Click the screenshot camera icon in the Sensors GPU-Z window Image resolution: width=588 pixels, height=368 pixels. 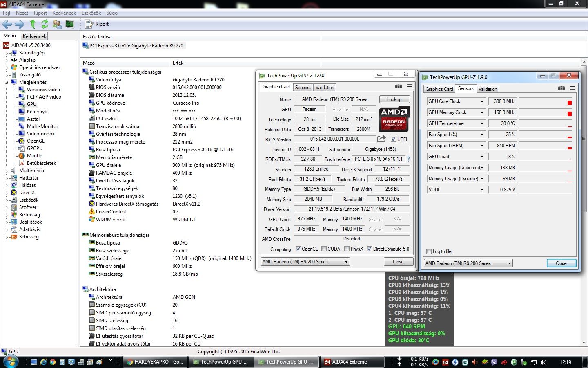point(561,88)
